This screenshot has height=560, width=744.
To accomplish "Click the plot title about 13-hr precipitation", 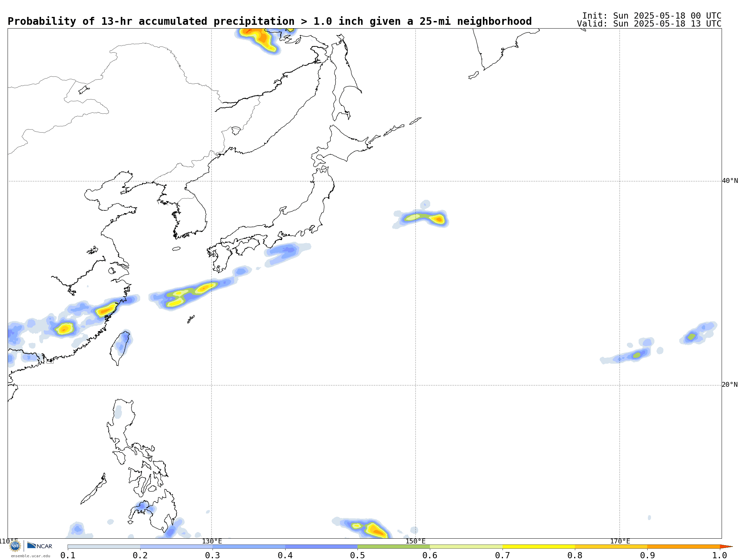I will tap(270, 21).
